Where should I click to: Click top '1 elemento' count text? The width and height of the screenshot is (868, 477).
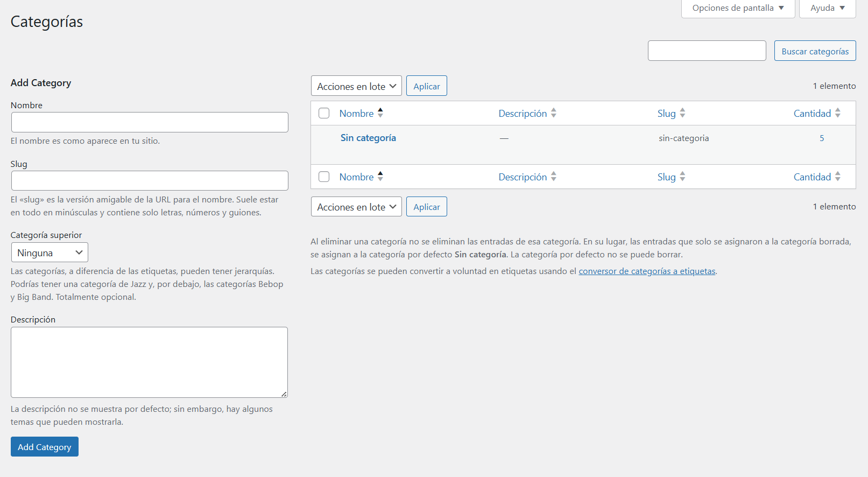tap(834, 86)
